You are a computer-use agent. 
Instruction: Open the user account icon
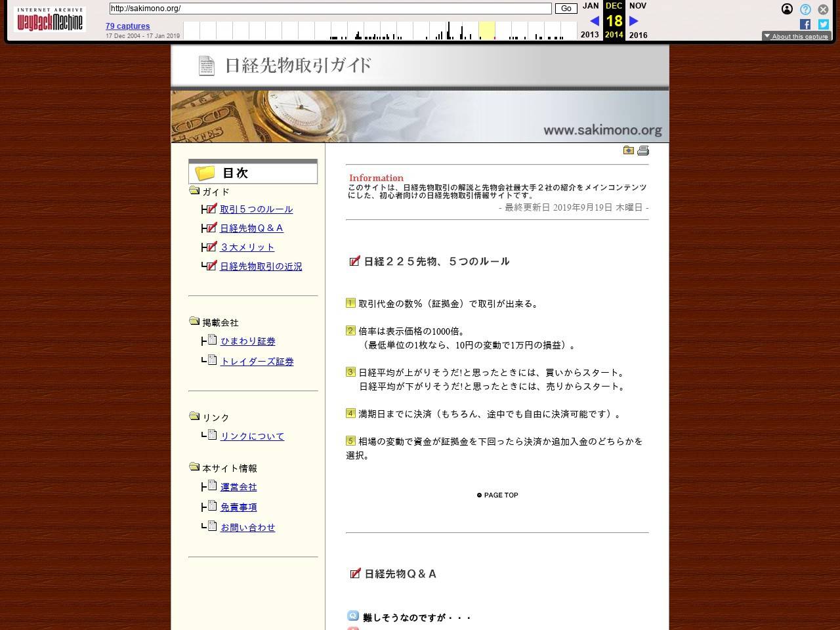click(x=787, y=9)
